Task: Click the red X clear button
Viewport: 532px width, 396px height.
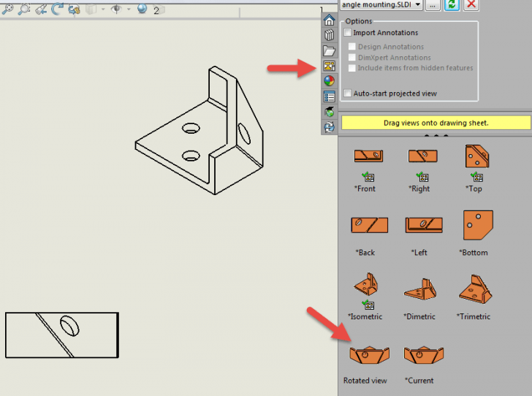Action: (471, 5)
